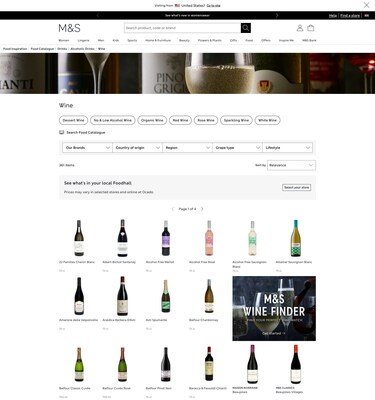Open the Offers menu
This screenshot has width=375, height=400.
[266, 40]
